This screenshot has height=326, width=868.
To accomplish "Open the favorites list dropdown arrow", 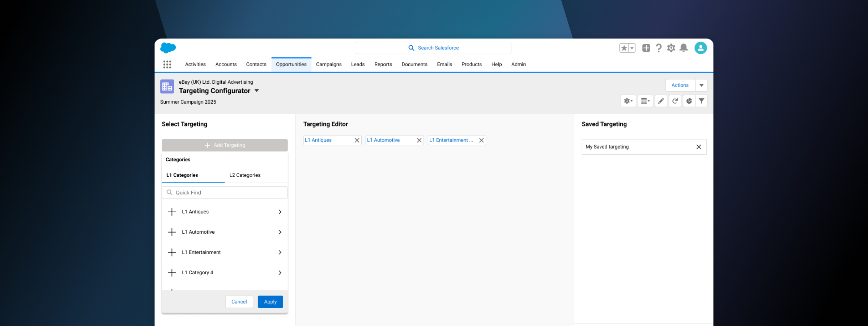I will (632, 48).
